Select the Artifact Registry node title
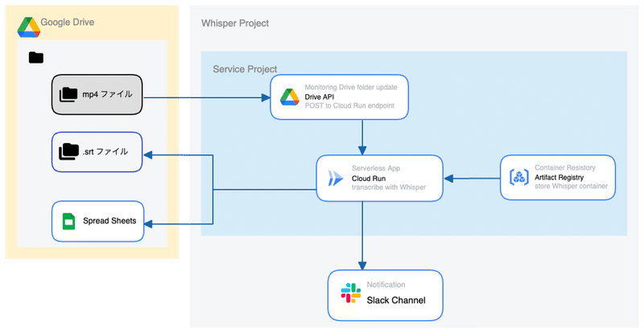 [x=559, y=178]
